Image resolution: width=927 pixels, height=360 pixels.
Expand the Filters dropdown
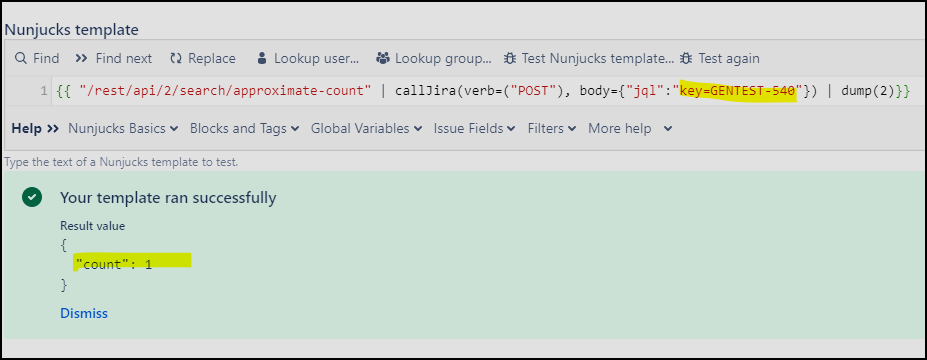(552, 128)
